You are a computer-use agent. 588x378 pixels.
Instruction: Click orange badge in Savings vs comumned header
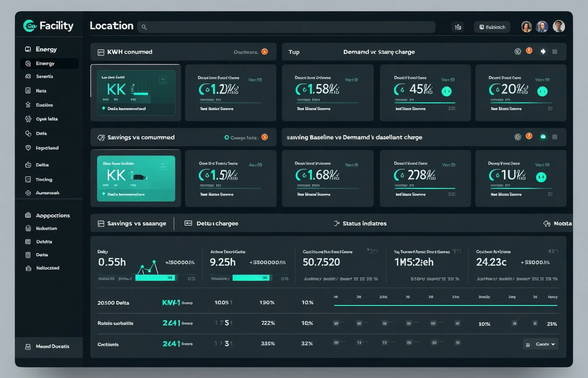point(265,137)
